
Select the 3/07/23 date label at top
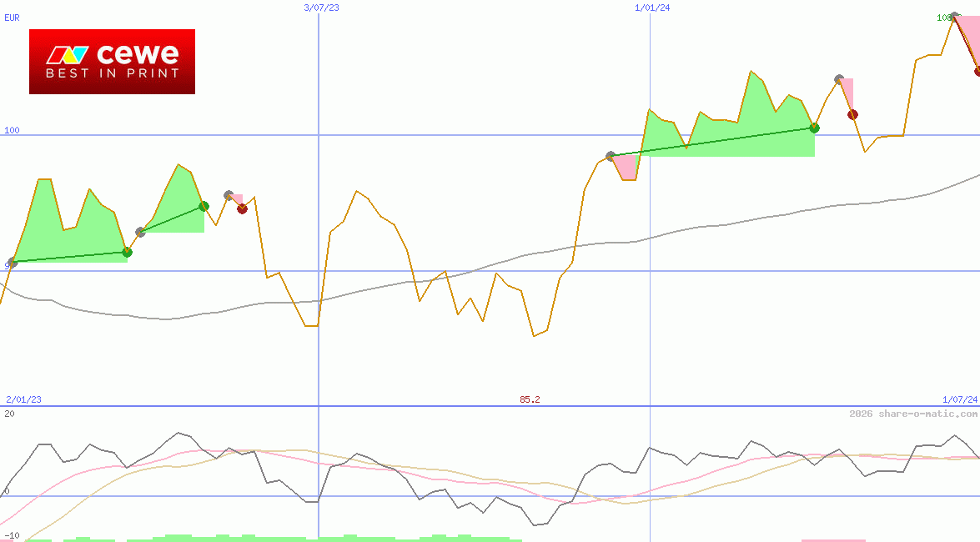[322, 8]
